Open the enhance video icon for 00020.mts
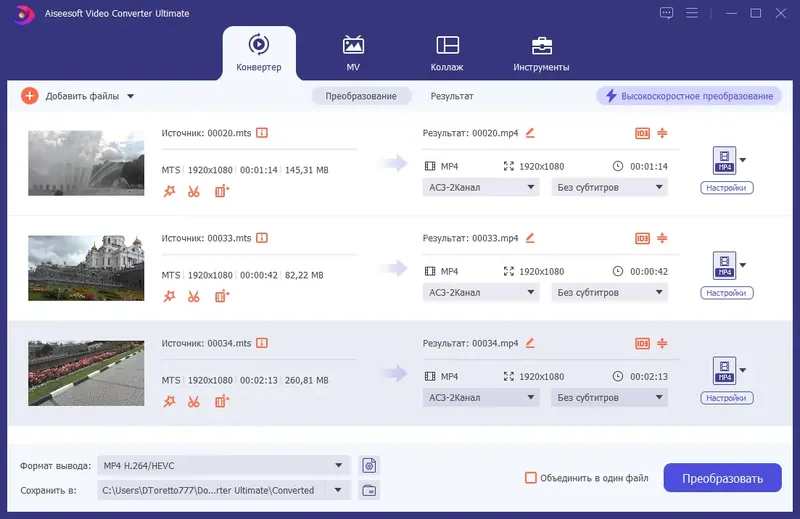 pyautogui.click(x=222, y=191)
